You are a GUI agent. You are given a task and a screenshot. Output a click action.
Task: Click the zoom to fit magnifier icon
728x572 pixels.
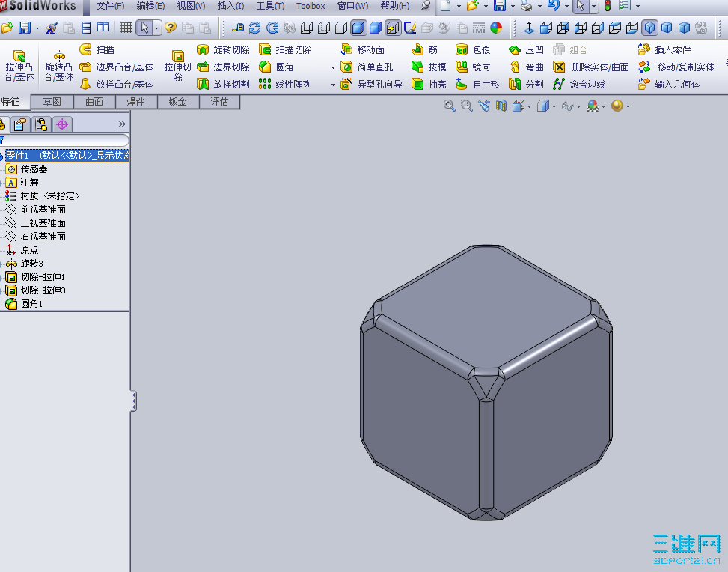(449, 106)
